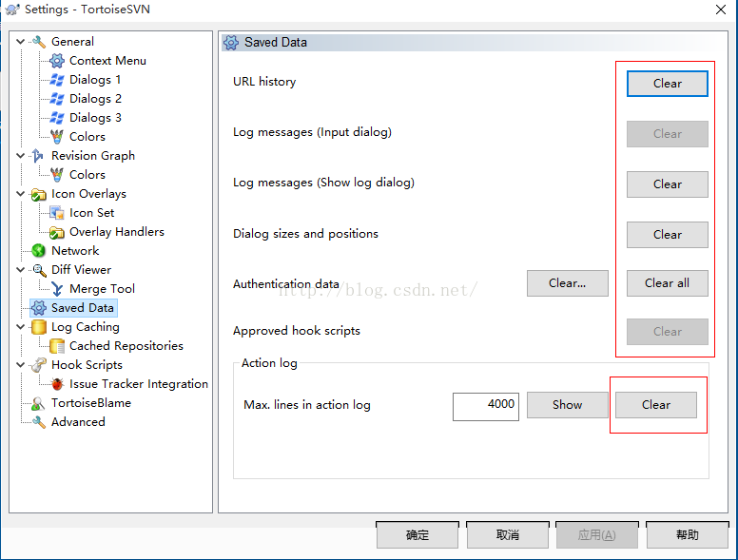This screenshot has height=560, width=738.
Task: Select TortoiseBlame in settings tree
Action: point(91,403)
